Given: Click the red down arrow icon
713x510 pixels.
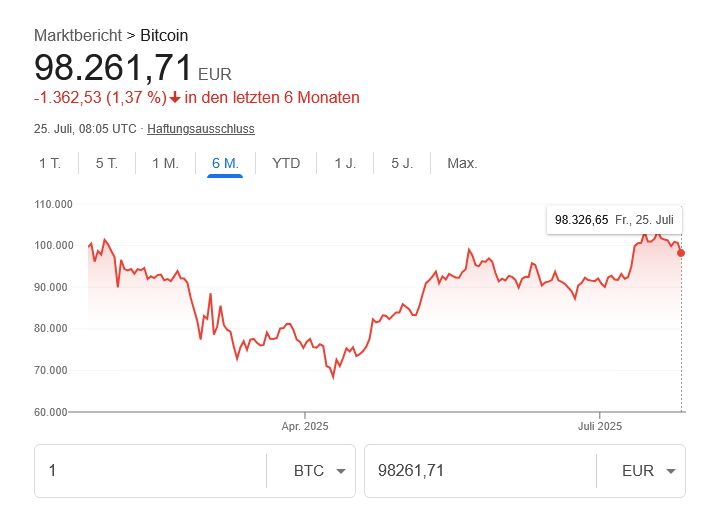Looking at the screenshot, I should 175,98.
